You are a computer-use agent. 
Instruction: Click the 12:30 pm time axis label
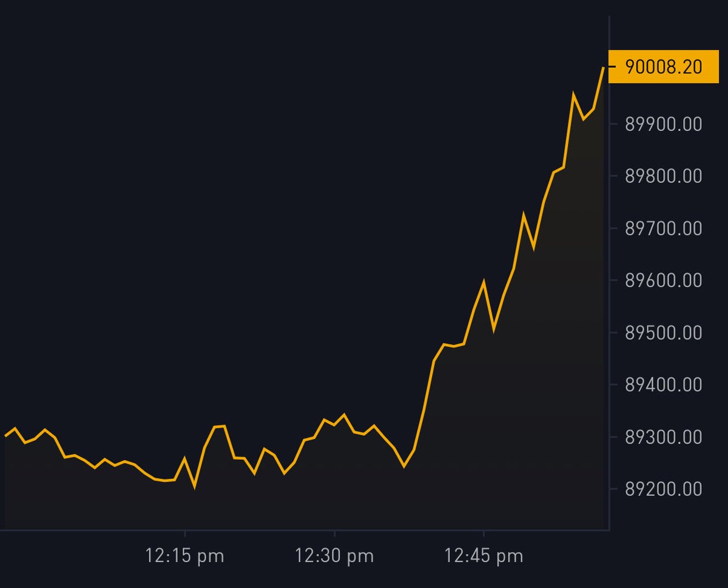[334, 555]
